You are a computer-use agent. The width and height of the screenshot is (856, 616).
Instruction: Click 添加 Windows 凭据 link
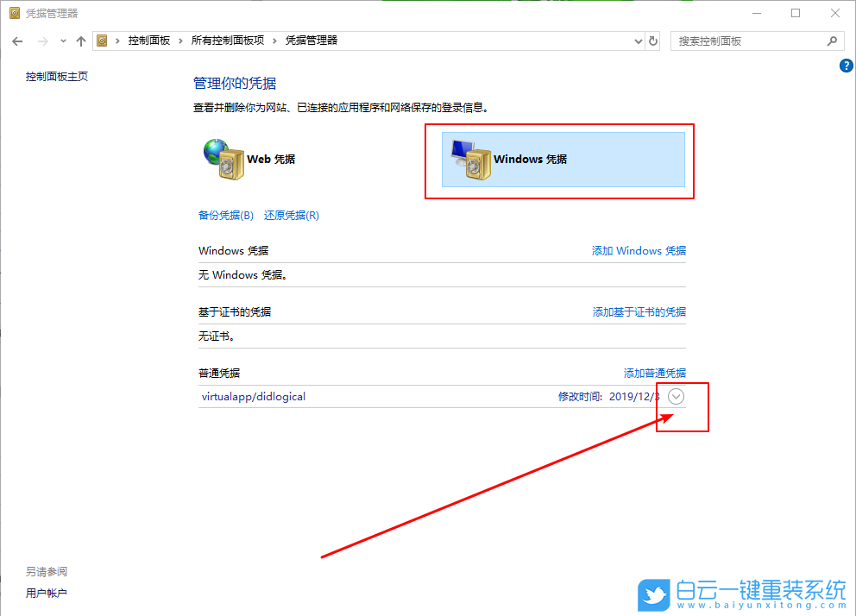tap(639, 250)
